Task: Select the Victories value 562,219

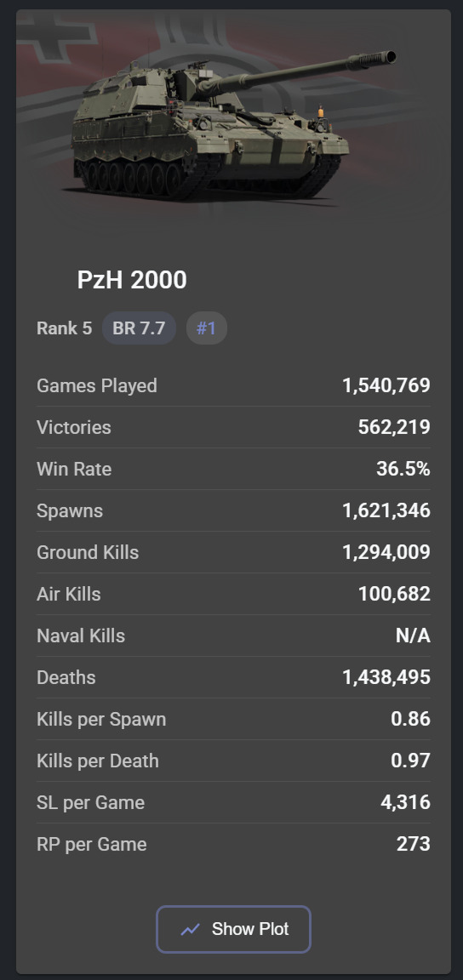Action: tap(394, 428)
